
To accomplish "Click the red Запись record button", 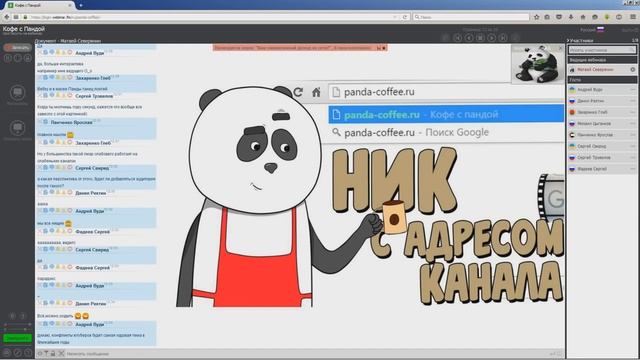I will click(x=18, y=48).
